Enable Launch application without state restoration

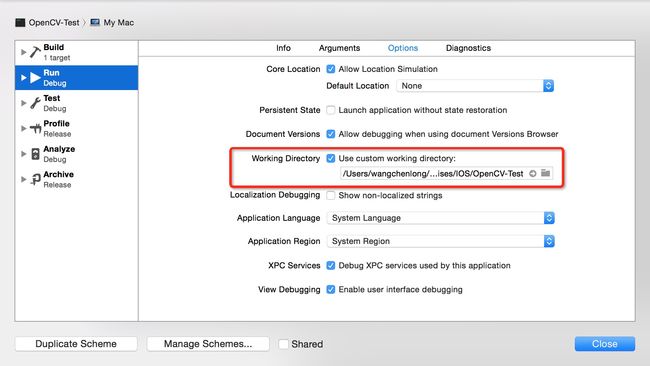tap(330, 110)
